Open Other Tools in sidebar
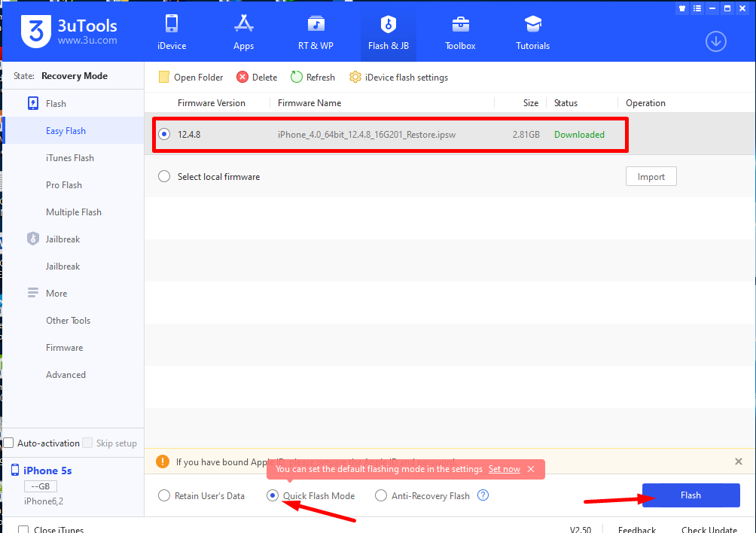 [x=68, y=321]
